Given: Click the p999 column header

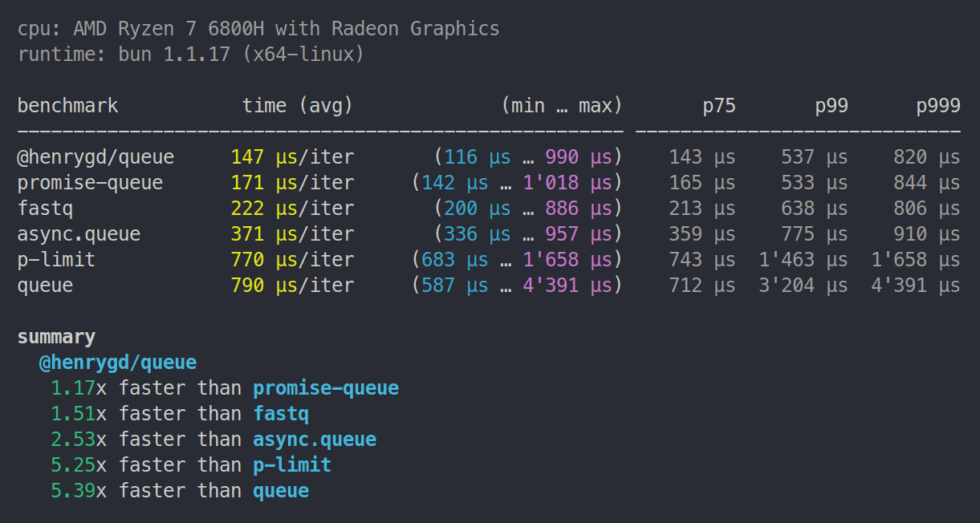Looking at the screenshot, I should 938,106.
